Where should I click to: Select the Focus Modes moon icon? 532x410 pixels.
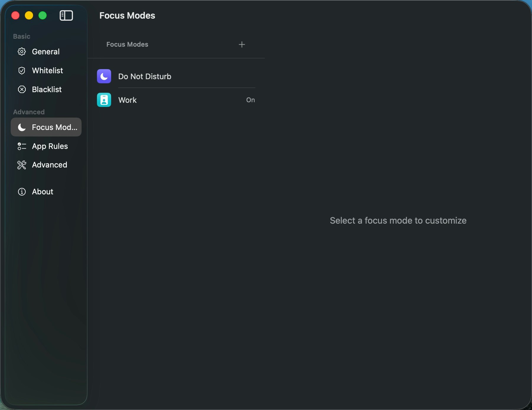tap(22, 127)
